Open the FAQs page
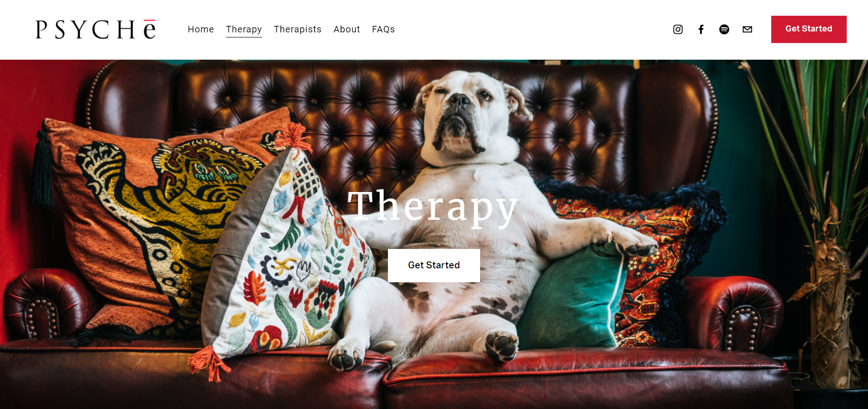This screenshot has width=868, height=409. point(383,29)
